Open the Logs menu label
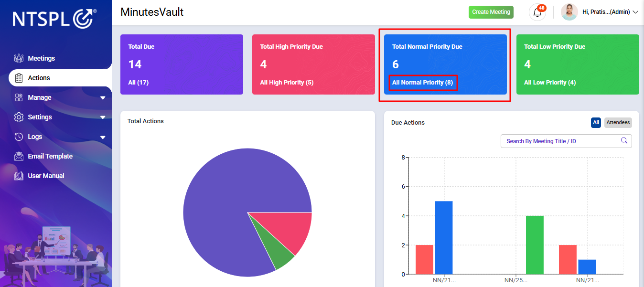The width and height of the screenshot is (644, 287). tap(35, 137)
